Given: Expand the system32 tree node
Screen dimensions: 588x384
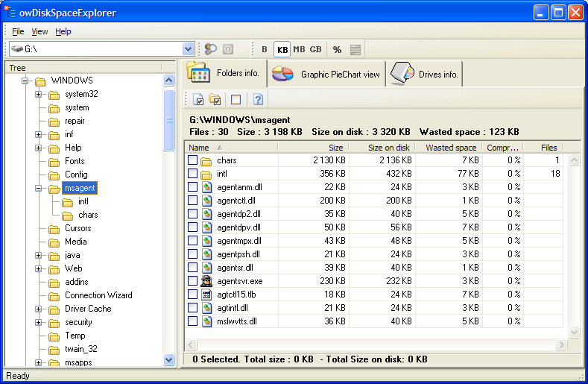Looking at the screenshot, I should point(38,94).
